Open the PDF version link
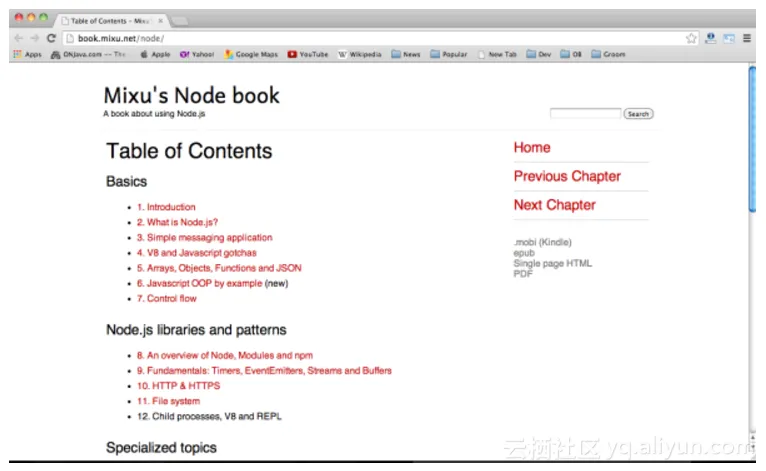The height and width of the screenshot is (471, 766). pos(523,274)
